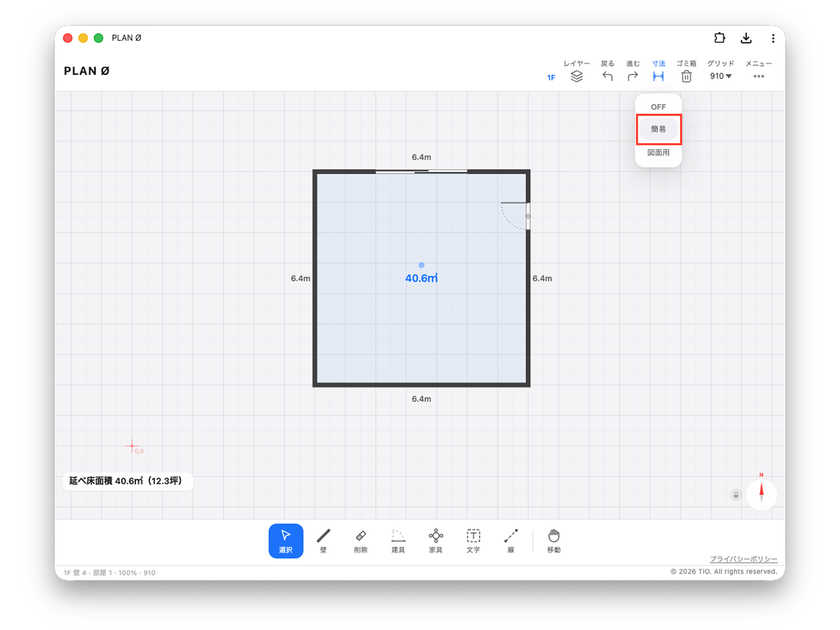Select the 文字 text tool
Screen dimensions: 840x630
tap(473, 540)
